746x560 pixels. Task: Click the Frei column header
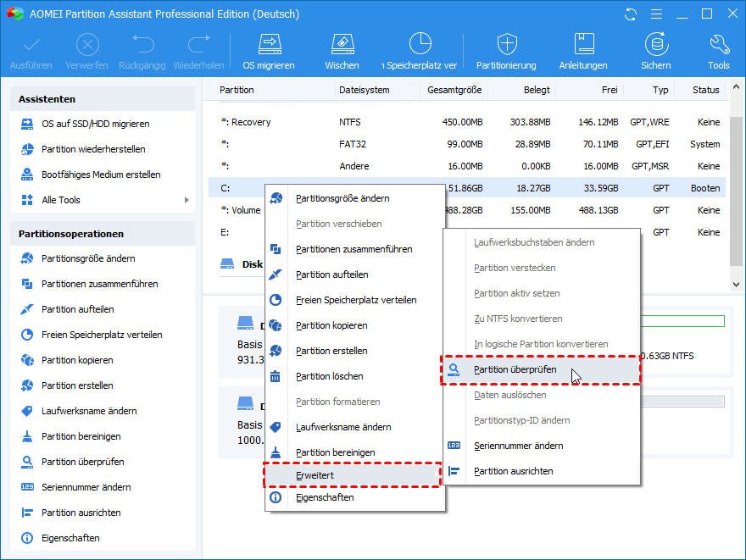click(x=610, y=90)
